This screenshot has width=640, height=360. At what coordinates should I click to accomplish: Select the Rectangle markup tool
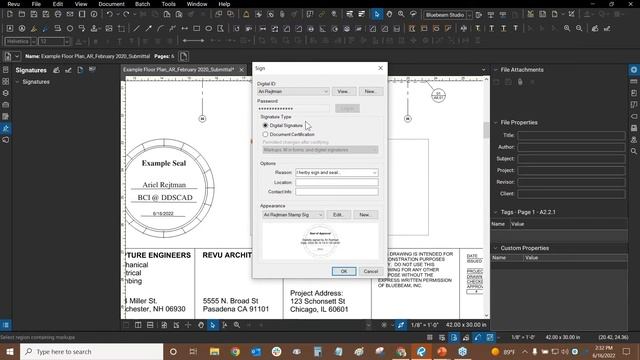[x=197, y=29]
